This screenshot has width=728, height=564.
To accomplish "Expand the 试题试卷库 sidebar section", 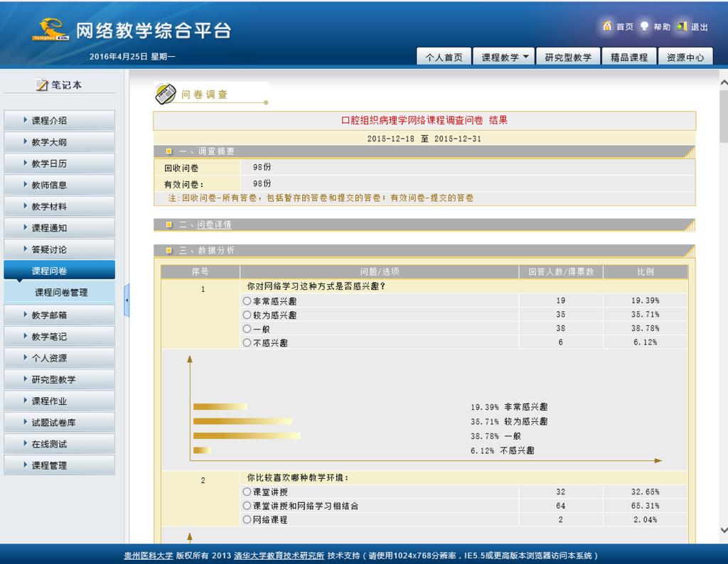I will (60, 422).
